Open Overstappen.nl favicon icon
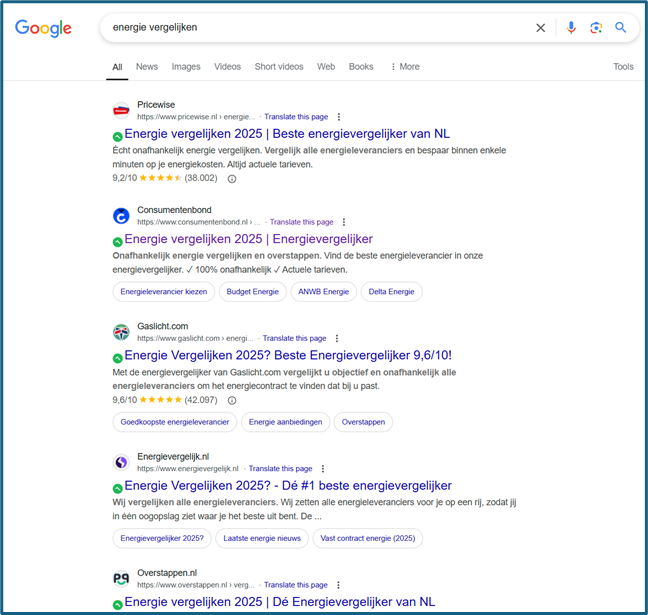Screen dimensions: 648x615 tap(121, 579)
